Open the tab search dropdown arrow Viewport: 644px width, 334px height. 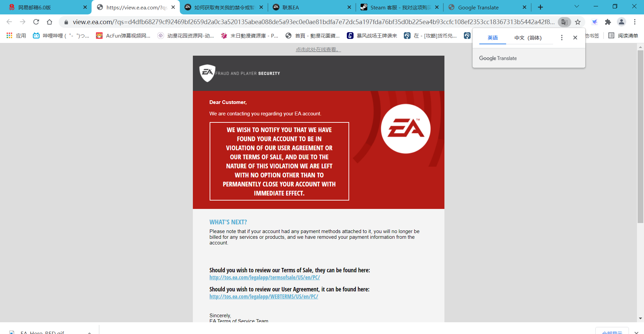pyautogui.click(x=577, y=6)
